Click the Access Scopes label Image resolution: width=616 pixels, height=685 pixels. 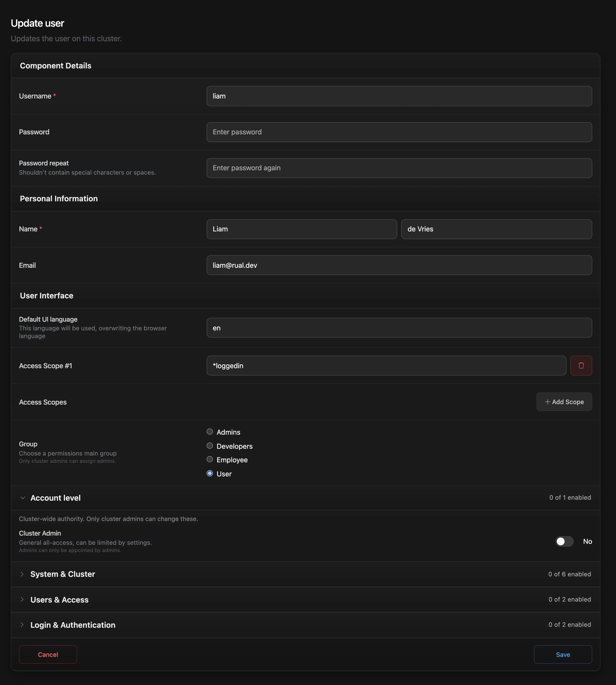point(43,402)
